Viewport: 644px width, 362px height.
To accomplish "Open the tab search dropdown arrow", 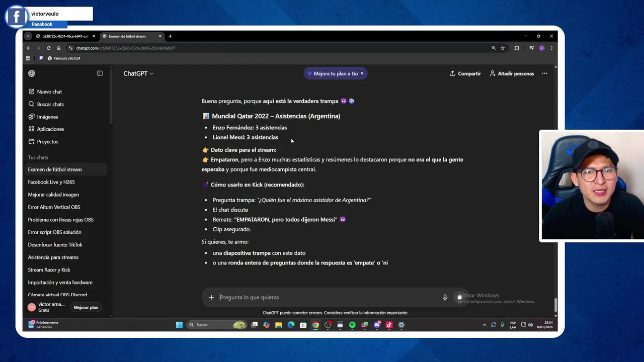I will 28,36.
